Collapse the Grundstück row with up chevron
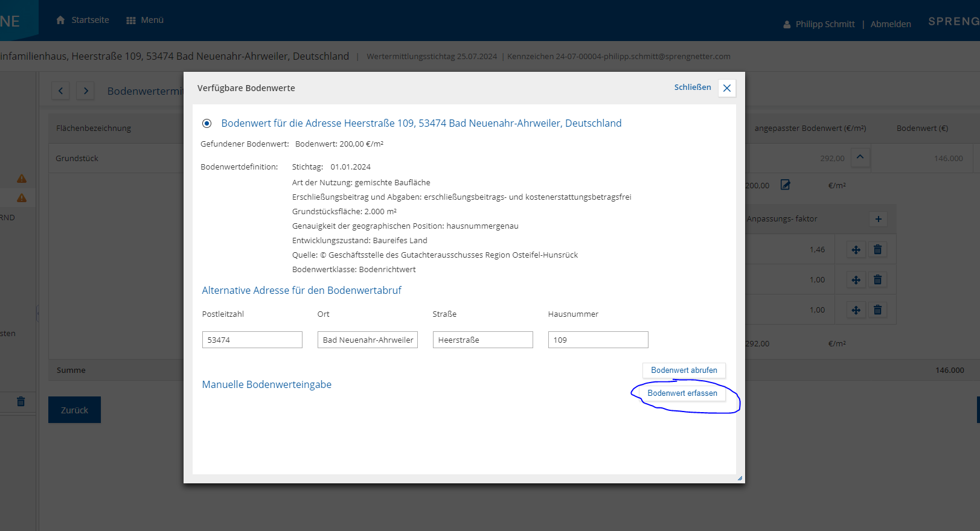The width and height of the screenshot is (980, 531). (860, 157)
